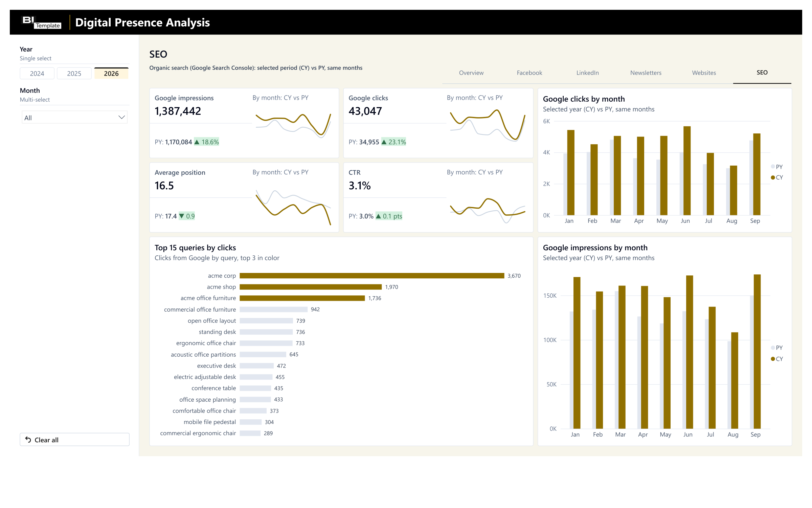Click the commercial ergonomic chair label
Viewport: 812px width, 508px height.
click(198, 433)
